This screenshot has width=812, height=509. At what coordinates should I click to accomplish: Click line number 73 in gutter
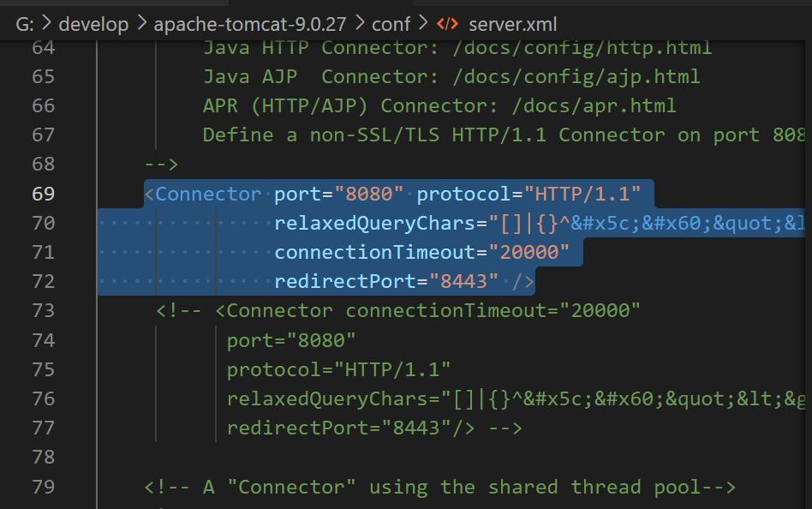point(44,310)
